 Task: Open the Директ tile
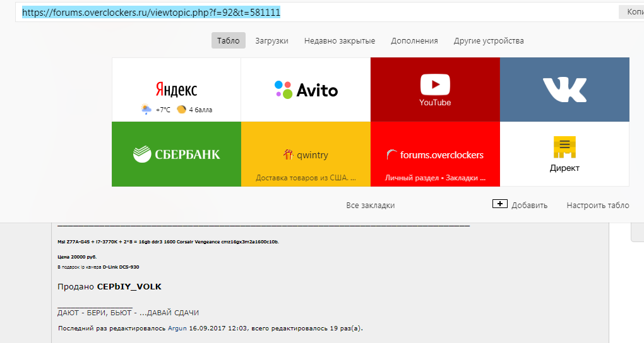[564, 154]
